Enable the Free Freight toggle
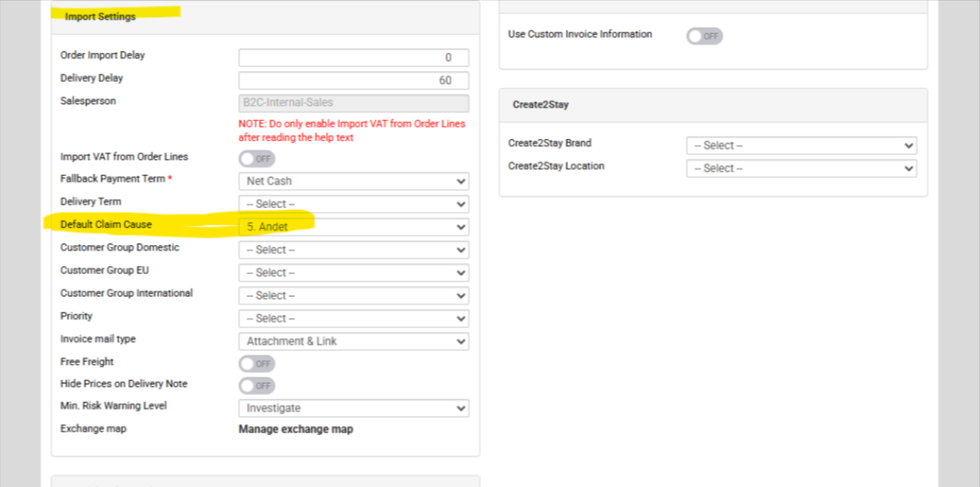 point(257,364)
